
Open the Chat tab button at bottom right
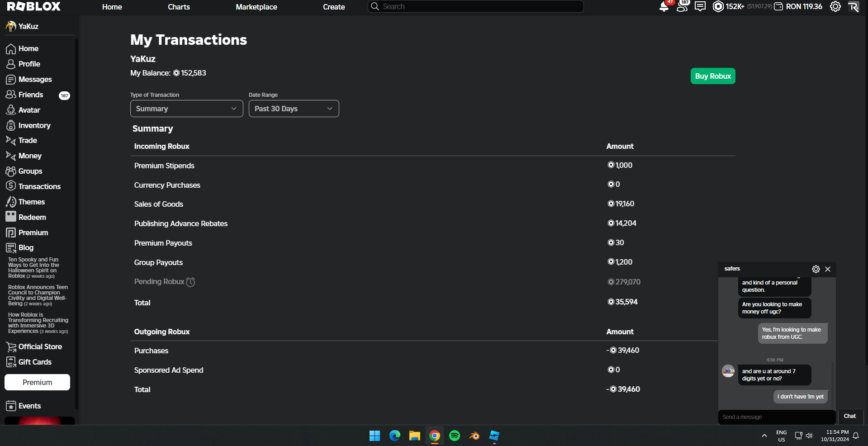850,416
